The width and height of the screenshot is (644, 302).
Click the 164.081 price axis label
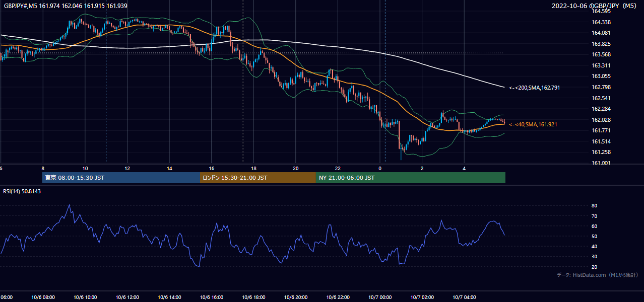coord(601,33)
